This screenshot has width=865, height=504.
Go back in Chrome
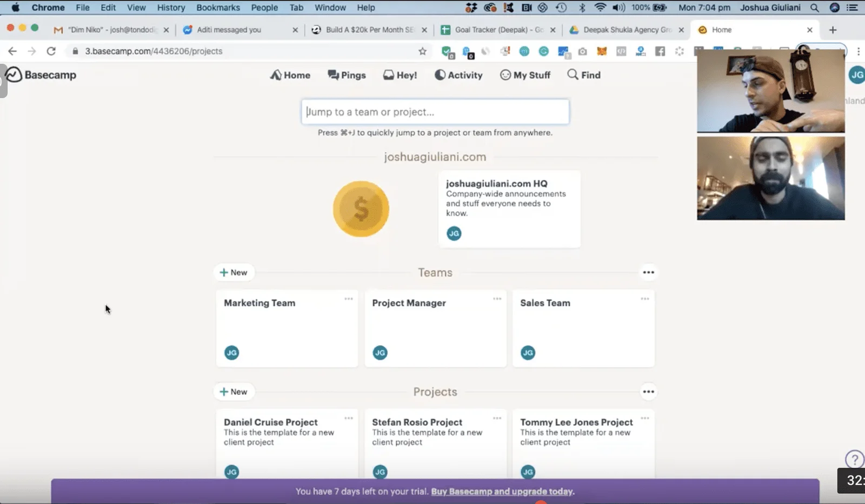12,51
